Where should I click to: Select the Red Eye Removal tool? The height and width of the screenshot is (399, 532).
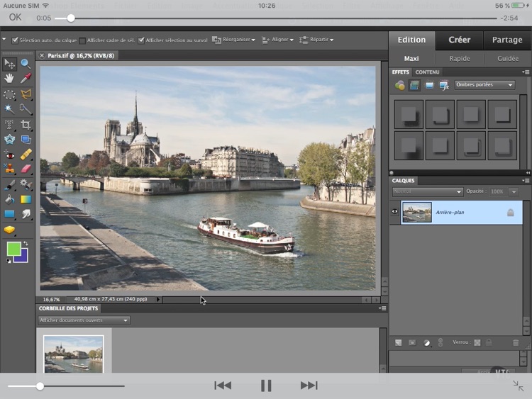(x=9, y=155)
